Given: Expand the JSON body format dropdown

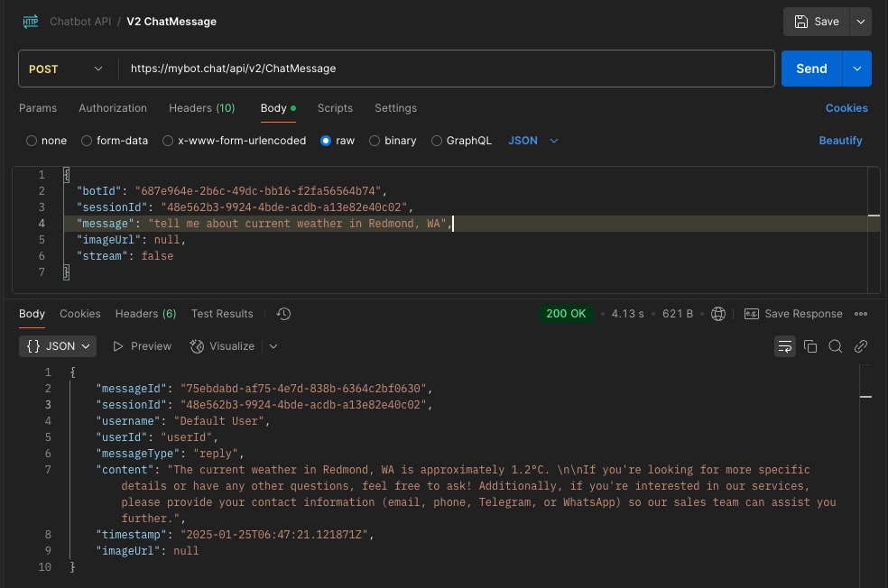Looking at the screenshot, I should (x=533, y=141).
